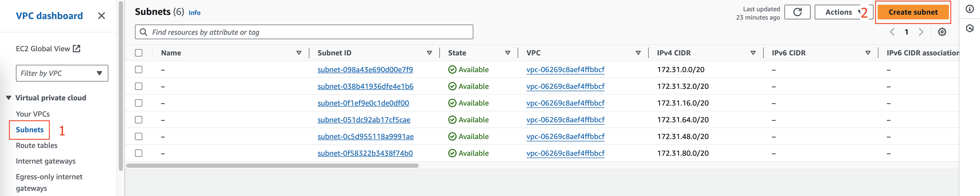Image resolution: width=980 pixels, height=196 pixels.
Task: Click the 172.31.32.0/20 CIDR cell
Action: 683,87
